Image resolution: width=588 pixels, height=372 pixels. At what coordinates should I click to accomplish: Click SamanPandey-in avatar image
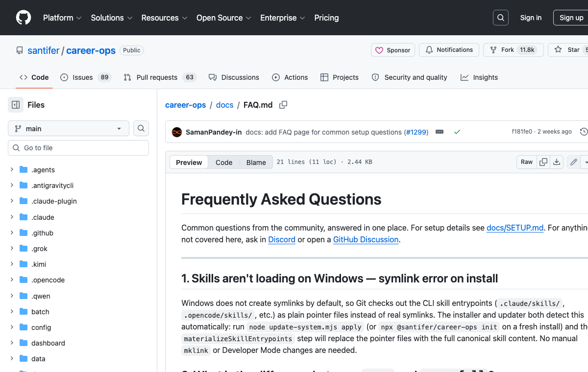(177, 132)
